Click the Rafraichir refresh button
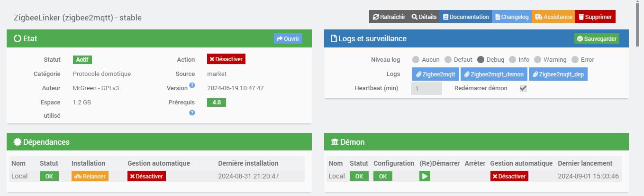The width and height of the screenshot is (644, 196). coord(389,17)
